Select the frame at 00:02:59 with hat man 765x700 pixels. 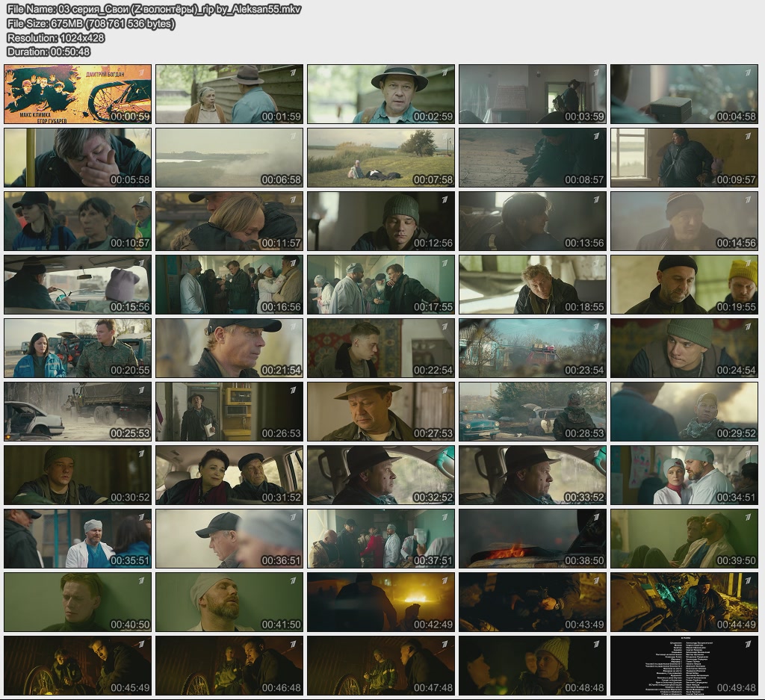click(381, 94)
